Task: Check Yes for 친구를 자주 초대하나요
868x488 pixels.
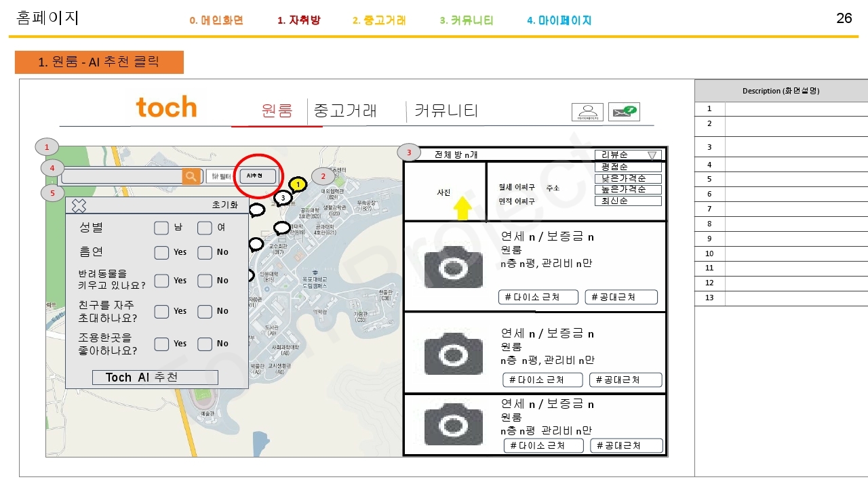Action: (161, 312)
